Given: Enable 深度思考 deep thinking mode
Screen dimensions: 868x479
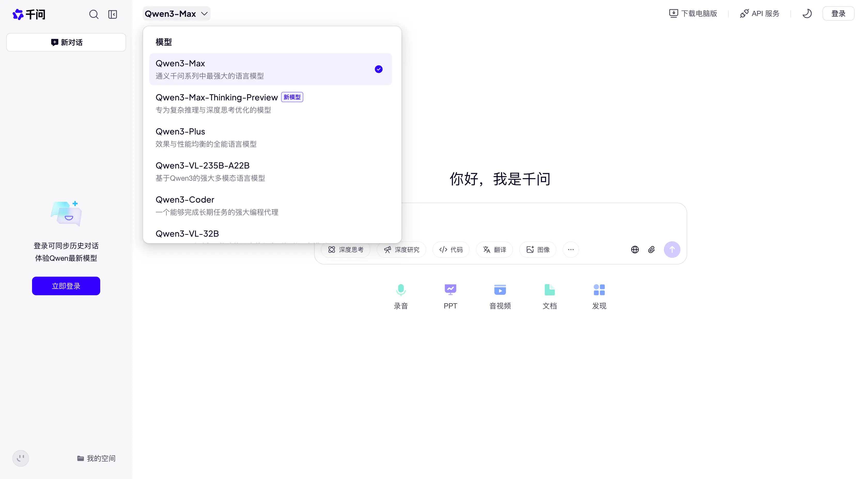Looking at the screenshot, I should [346, 249].
